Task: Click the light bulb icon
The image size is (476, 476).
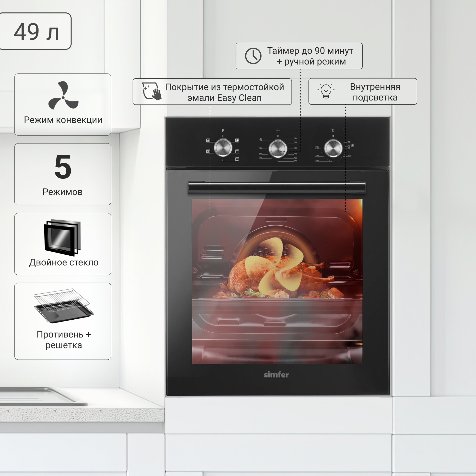Action: point(326,91)
